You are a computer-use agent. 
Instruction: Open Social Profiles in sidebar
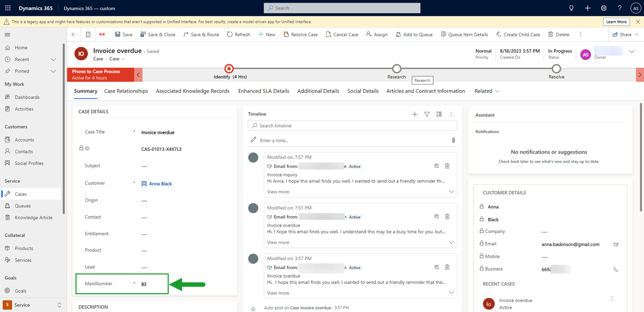29,163
